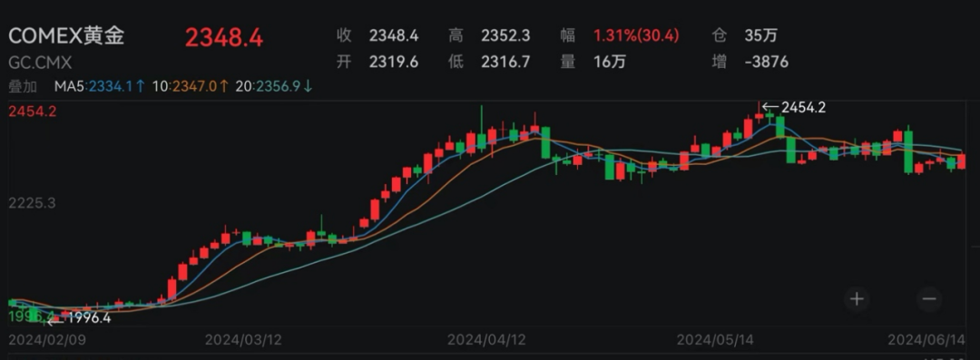
Task: Click the open interest change value -3876
Action: click(x=767, y=62)
